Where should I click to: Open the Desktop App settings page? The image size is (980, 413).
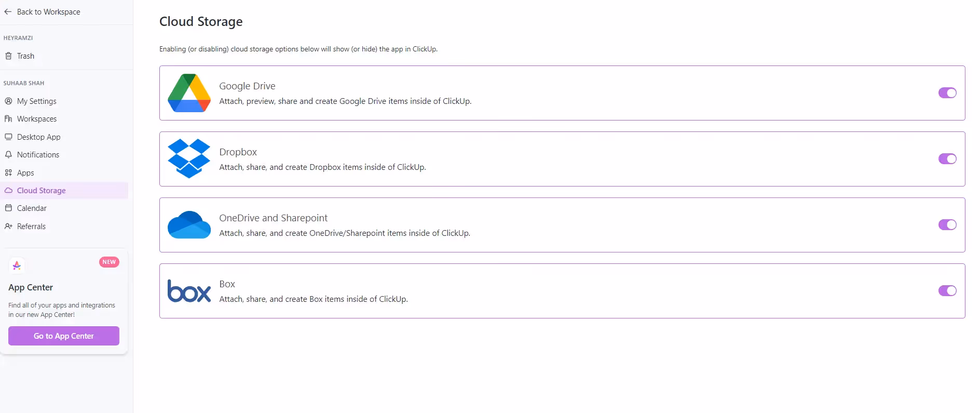[38, 137]
